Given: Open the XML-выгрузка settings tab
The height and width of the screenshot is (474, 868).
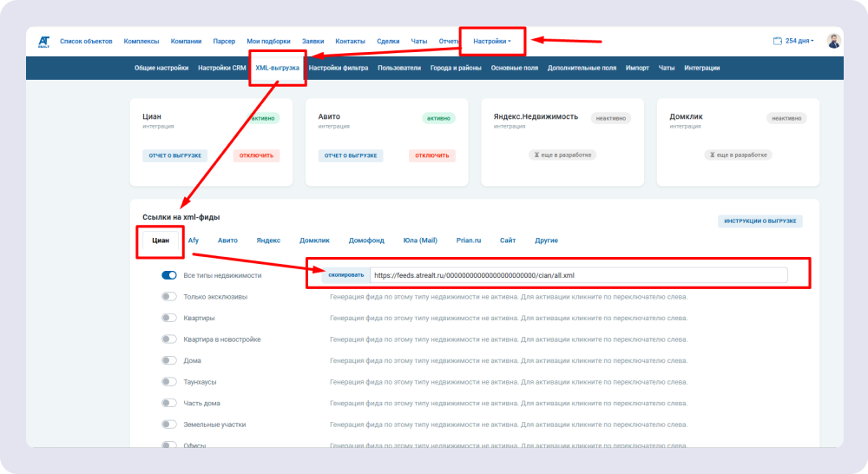Looking at the screenshot, I should point(278,68).
